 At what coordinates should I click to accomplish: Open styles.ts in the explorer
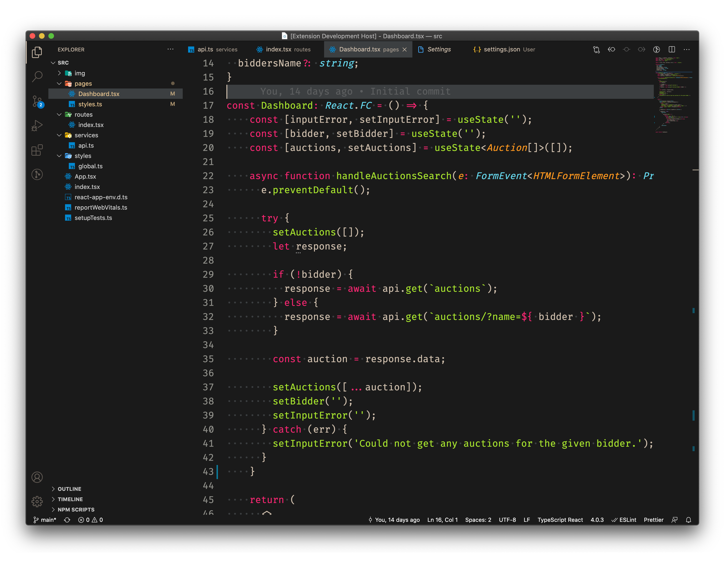click(90, 104)
